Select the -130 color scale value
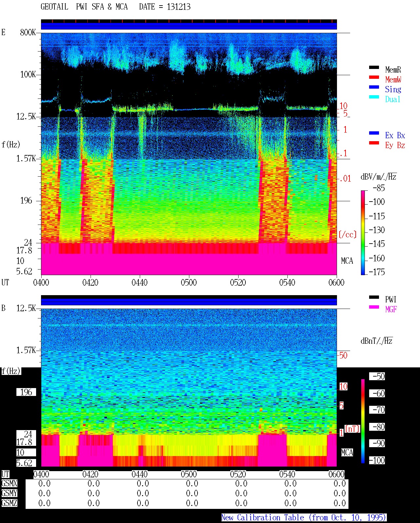Viewport: 420px width, 523px height. pyautogui.click(x=377, y=230)
